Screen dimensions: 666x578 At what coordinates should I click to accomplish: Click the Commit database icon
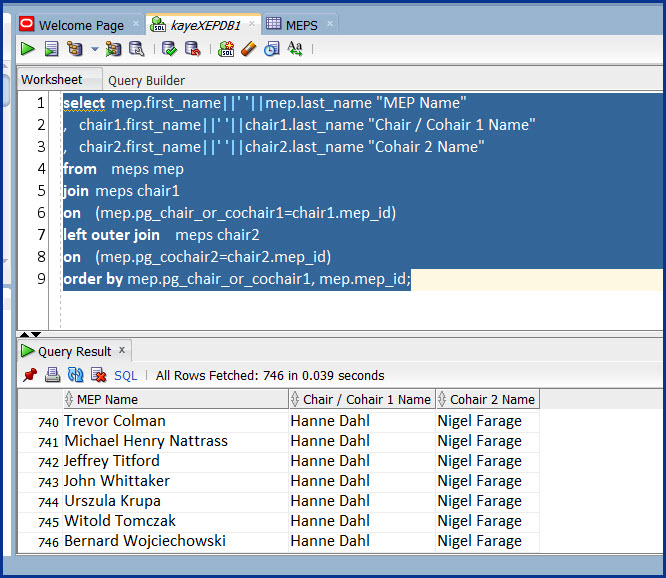169,49
